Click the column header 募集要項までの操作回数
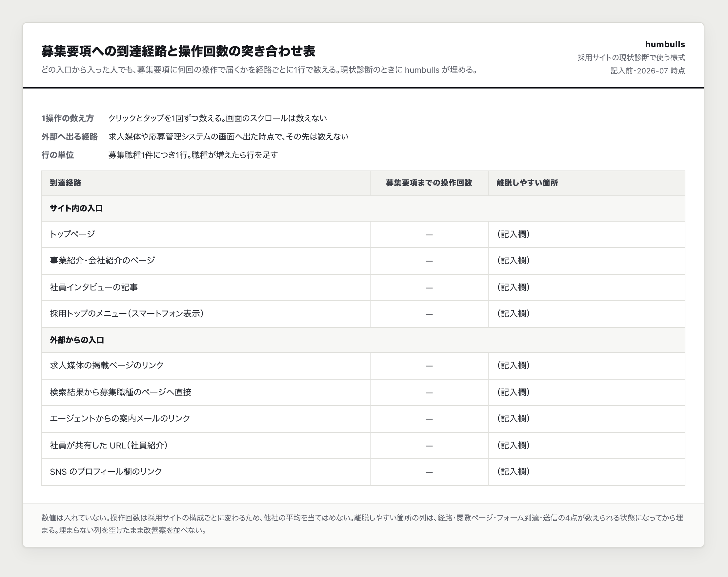Screen dimensions: 728x577 pyautogui.click(x=429, y=183)
